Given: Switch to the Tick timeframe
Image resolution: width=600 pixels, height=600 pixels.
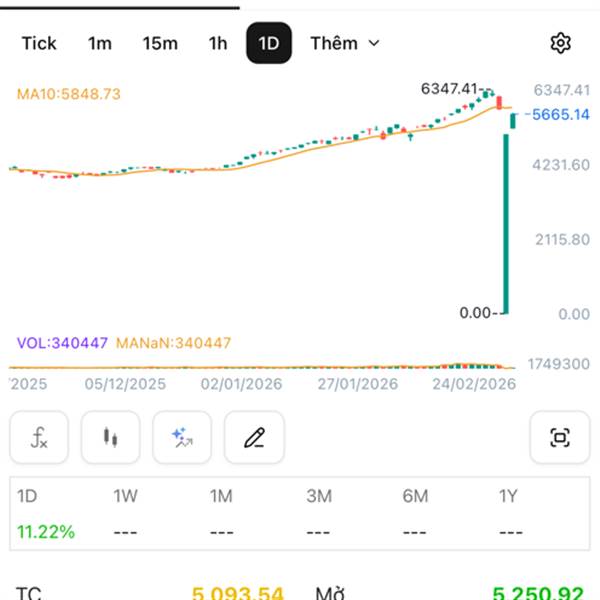Looking at the screenshot, I should click(x=39, y=43).
